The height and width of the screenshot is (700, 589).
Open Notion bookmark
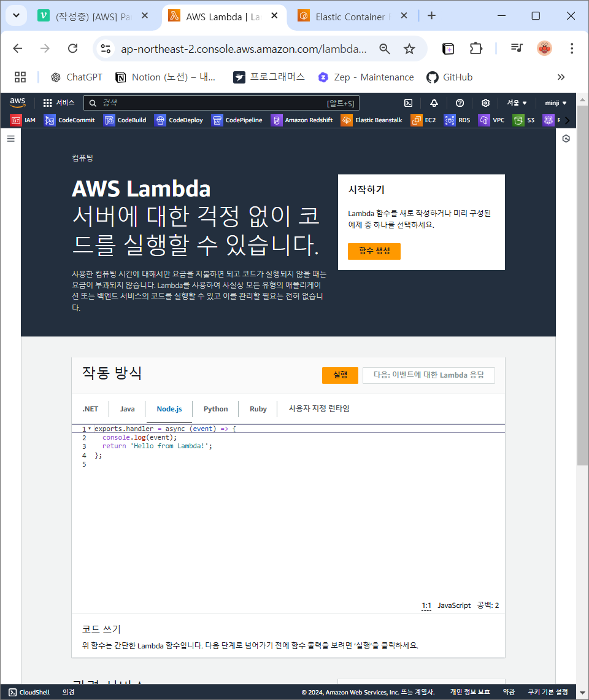tap(166, 77)
